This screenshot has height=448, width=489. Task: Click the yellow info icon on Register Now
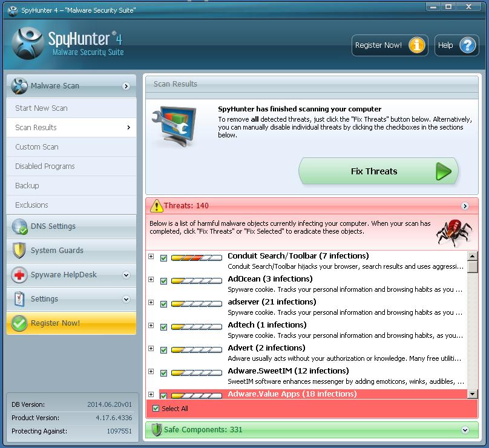pos(417,45)
